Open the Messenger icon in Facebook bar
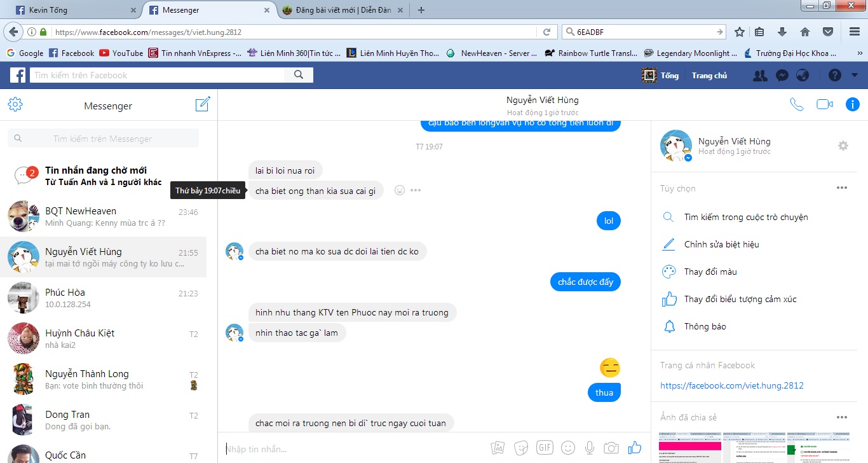The width and height of the screenshot is (868, 463). tap(782, 75)
